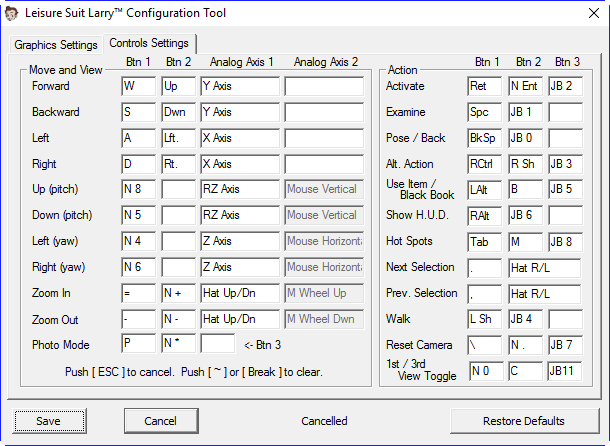Click Right (yaw) Mouse Horizontal field
The image size is (610, 446).
[324, 267]
